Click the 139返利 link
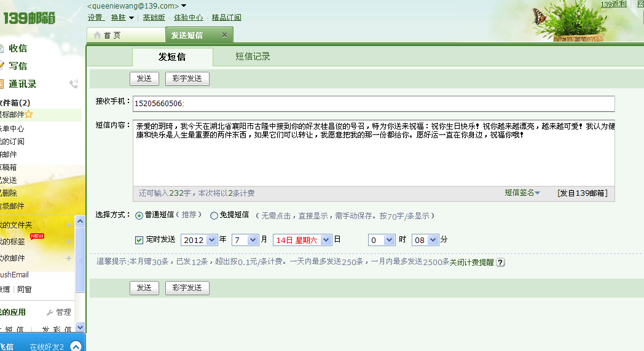Image resolution: width=644 pixels, height=351 pixels. coord(614,4)
